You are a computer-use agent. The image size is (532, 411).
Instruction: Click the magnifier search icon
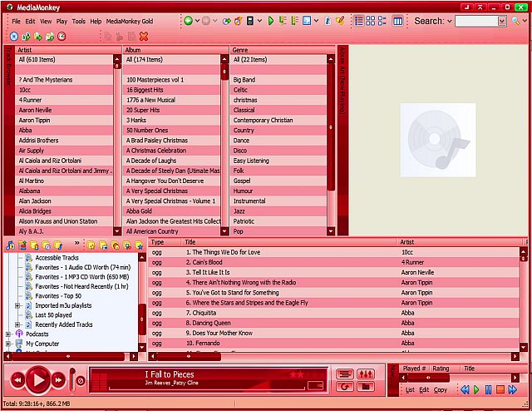point(515,21)
